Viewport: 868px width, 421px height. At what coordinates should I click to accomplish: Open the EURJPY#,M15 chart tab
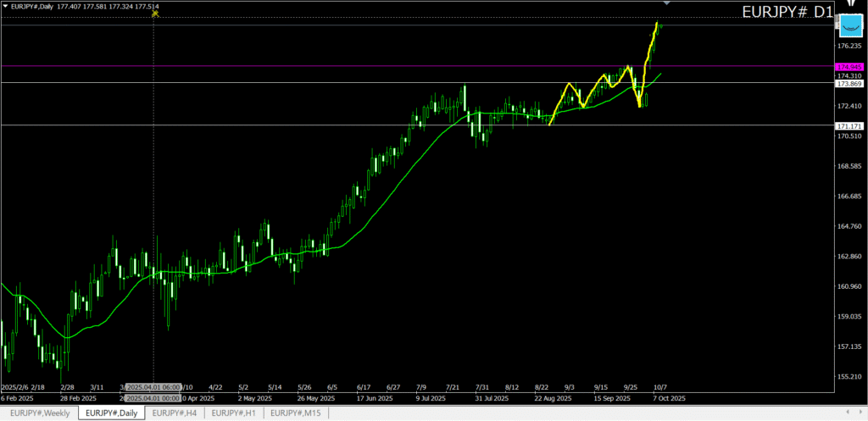294,413
